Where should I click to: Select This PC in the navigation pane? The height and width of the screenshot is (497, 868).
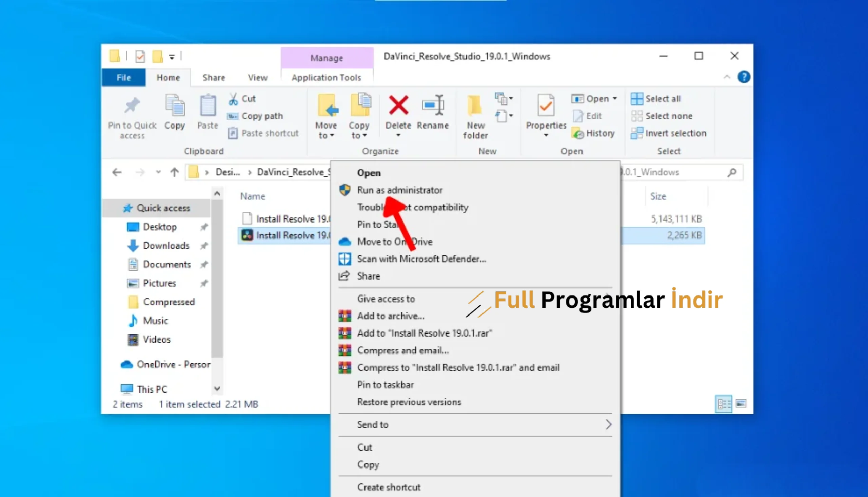pos(152,389)
